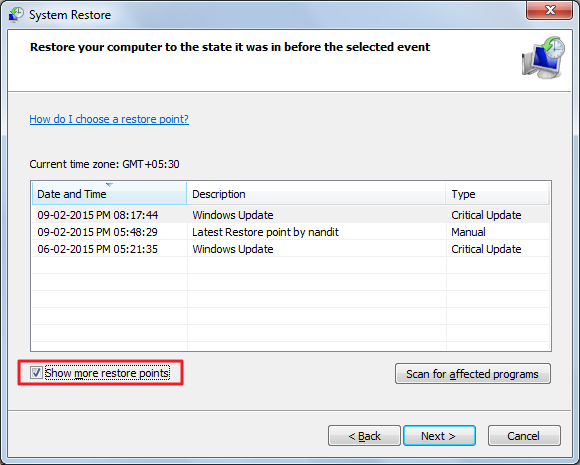Click the Manual type cell
This screenshot has width=580, height=465.
[x=468, y=232]
